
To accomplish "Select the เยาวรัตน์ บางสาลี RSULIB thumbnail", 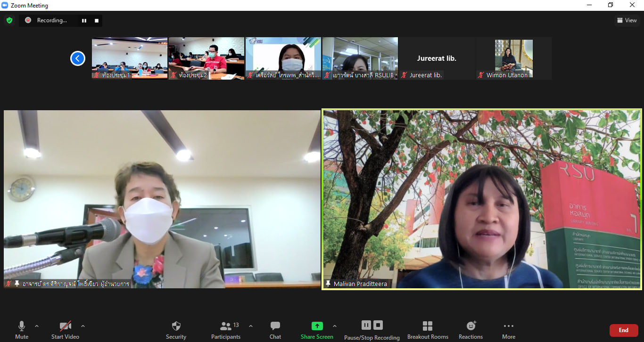I will pos(360,58).
